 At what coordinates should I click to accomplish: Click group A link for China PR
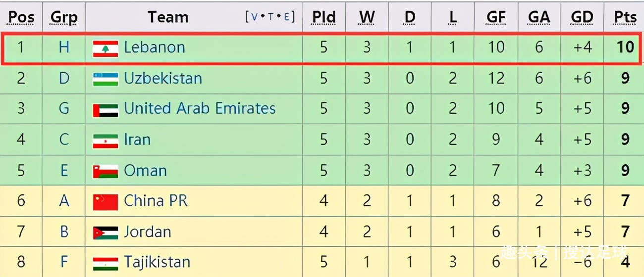point(64,201)
